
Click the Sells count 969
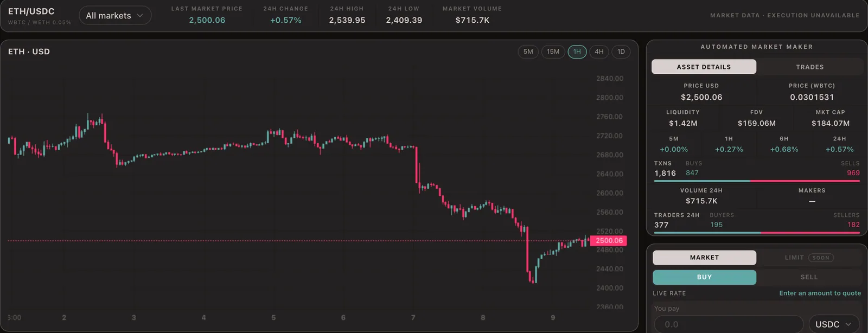pyautogui.click(x=853, y=173)
